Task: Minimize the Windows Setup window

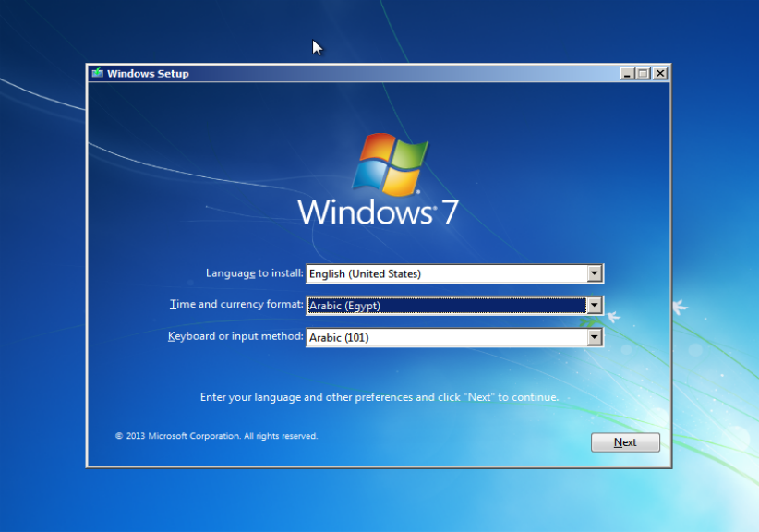Action: tap(628, 73)
